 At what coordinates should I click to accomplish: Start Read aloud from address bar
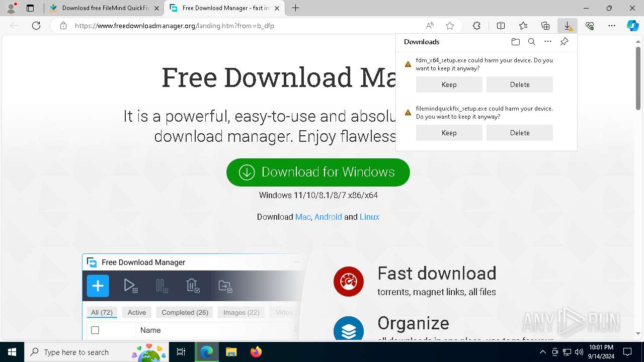click(x=430, y=26)
